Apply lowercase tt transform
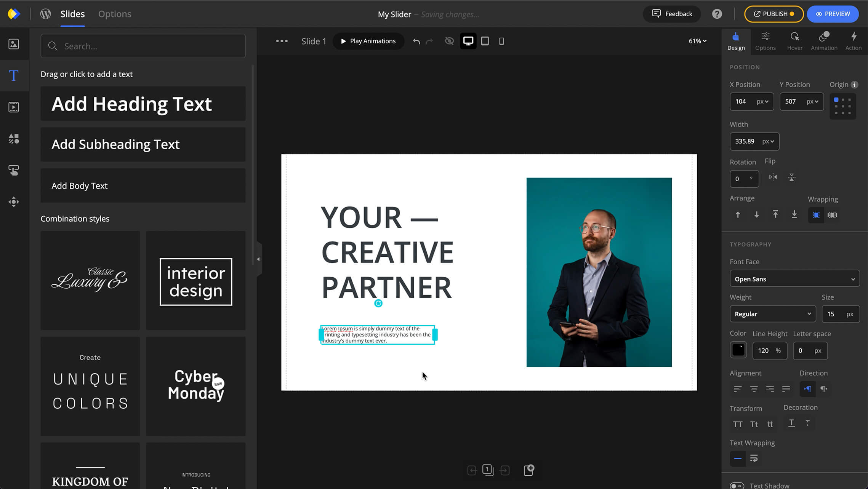Viewport: 868px width, 489px height. (770, 424)
